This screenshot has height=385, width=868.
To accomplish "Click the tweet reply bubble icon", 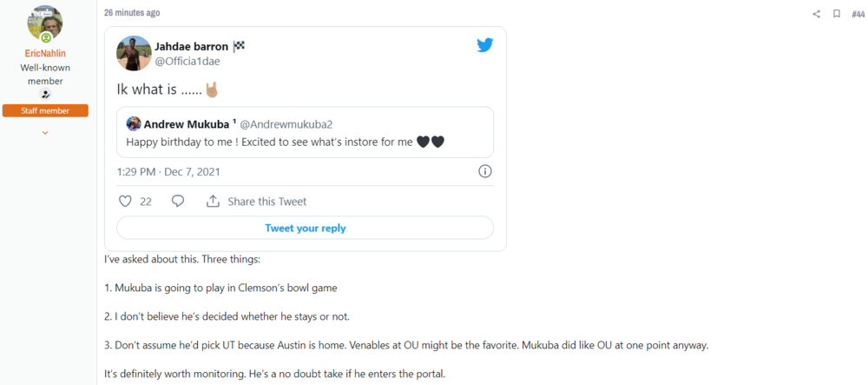I will click(178, 201).
